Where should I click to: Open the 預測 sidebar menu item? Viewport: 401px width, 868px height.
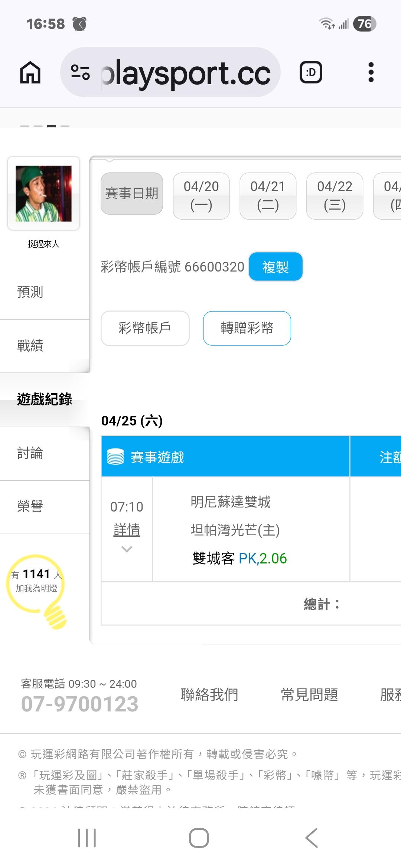(x=30, y=292)
